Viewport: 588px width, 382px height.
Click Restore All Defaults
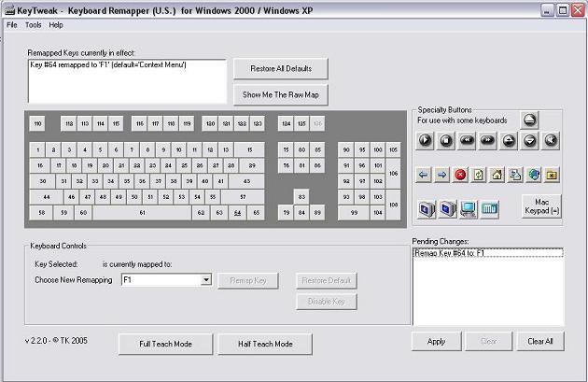point(281,69)
